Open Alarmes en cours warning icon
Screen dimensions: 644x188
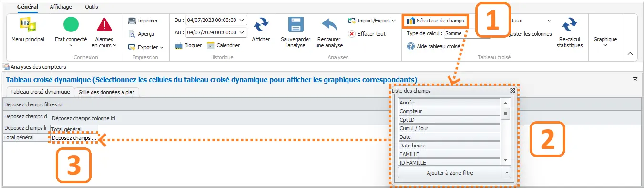tap(104, 25)
